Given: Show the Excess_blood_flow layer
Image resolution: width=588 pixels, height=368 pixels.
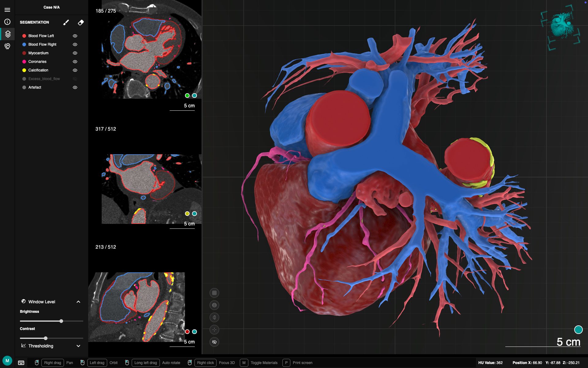Looking at the screenshot, I should coord(75,79).
